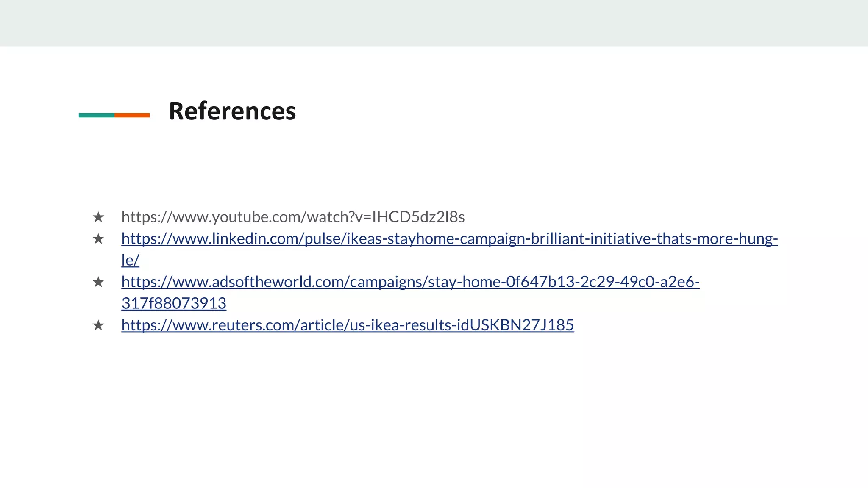Screen dimensions: 868x488
Task: Click the orange segment of title accent bar
Action: [132, 115]
